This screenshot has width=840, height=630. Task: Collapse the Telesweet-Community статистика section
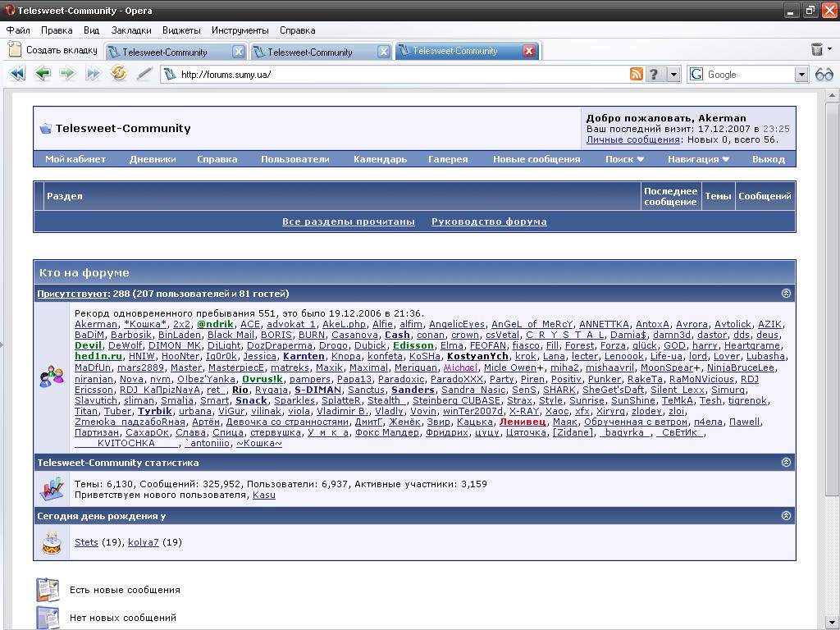786,462
